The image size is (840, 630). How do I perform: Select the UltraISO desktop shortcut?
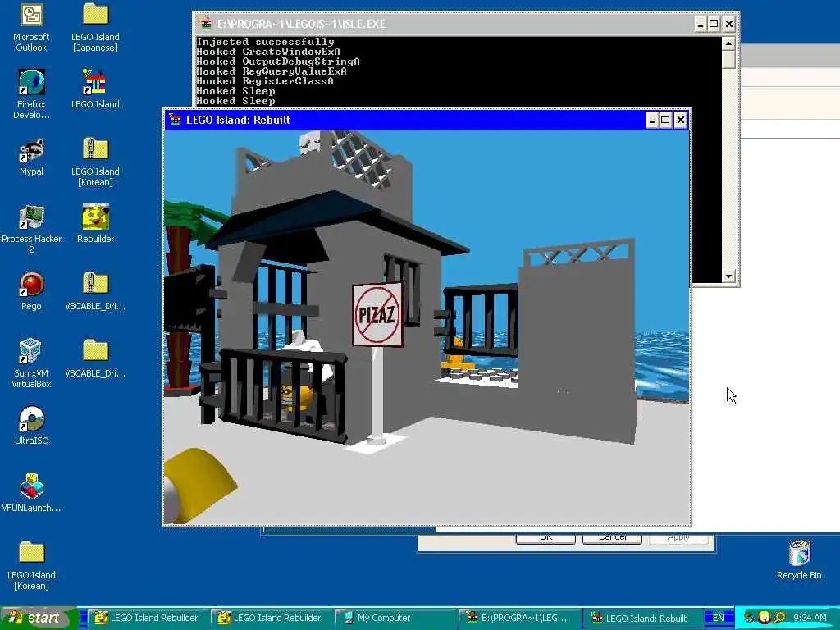31,426
